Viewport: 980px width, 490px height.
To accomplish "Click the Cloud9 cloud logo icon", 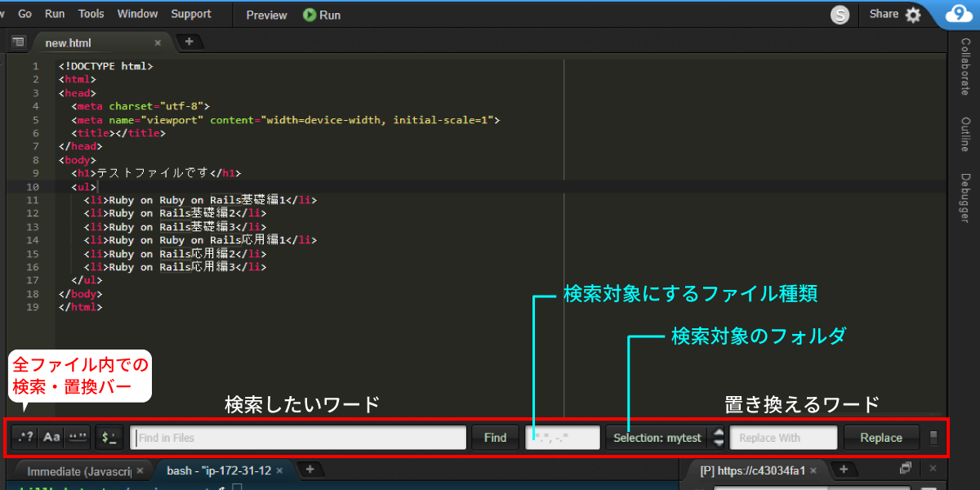I will 959,15.
